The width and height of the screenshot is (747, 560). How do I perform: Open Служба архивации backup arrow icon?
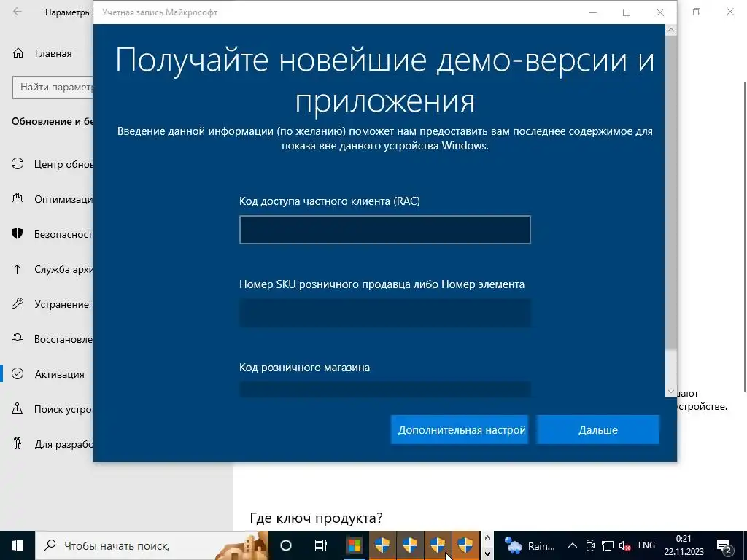[x=18, y=268]
